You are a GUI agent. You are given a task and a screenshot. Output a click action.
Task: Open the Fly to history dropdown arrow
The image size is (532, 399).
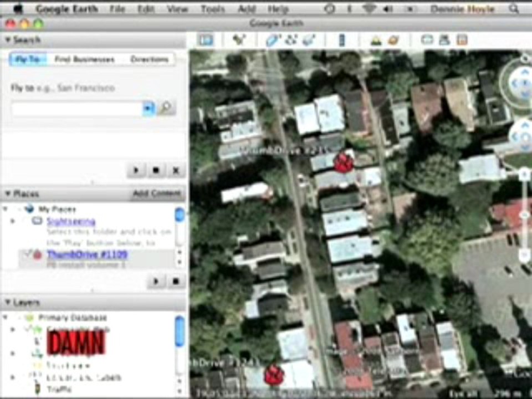point(149,108)
